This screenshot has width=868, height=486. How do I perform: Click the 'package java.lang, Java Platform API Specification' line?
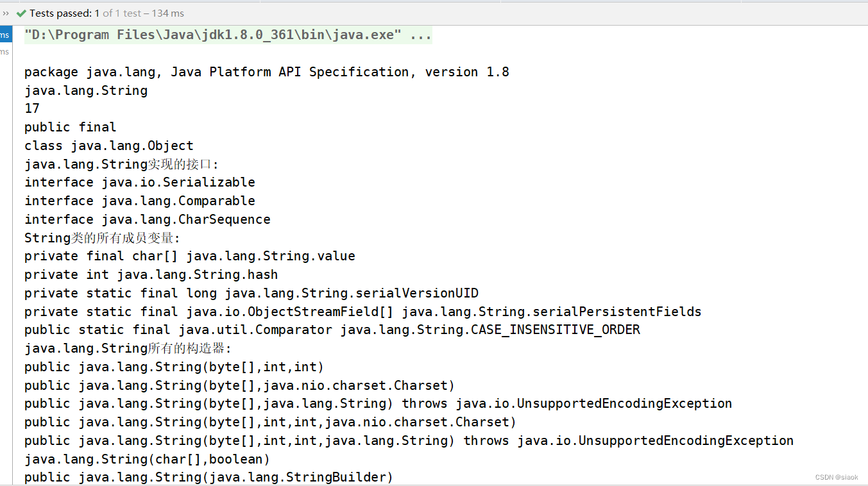tap(267, 72)
